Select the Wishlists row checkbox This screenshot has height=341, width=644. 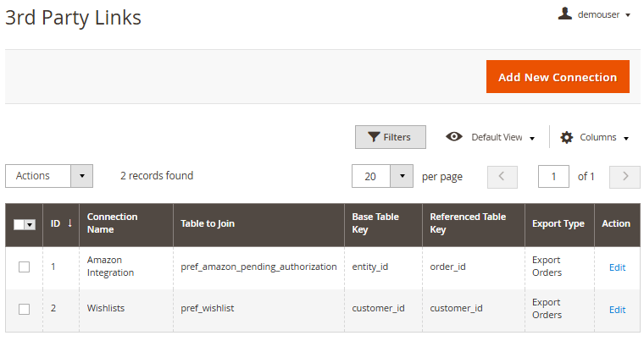(x=25, y=309)
